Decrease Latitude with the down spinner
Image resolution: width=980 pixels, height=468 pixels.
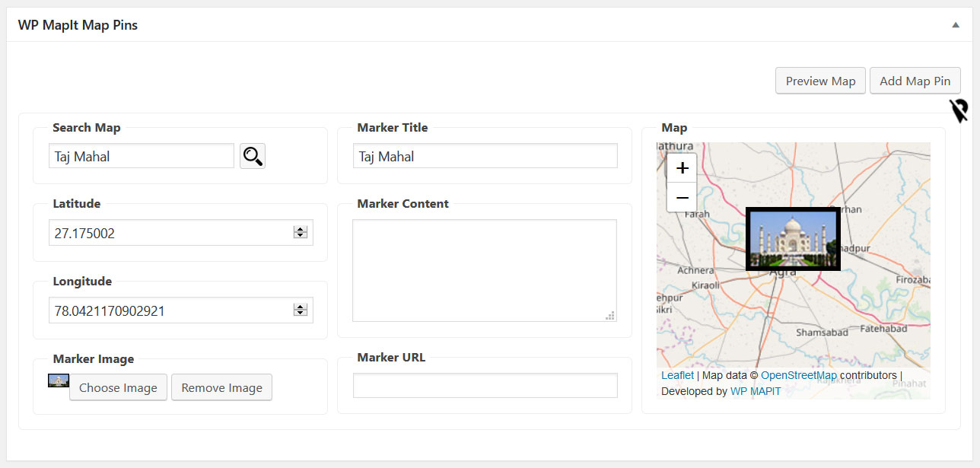(x=301, y=236)
